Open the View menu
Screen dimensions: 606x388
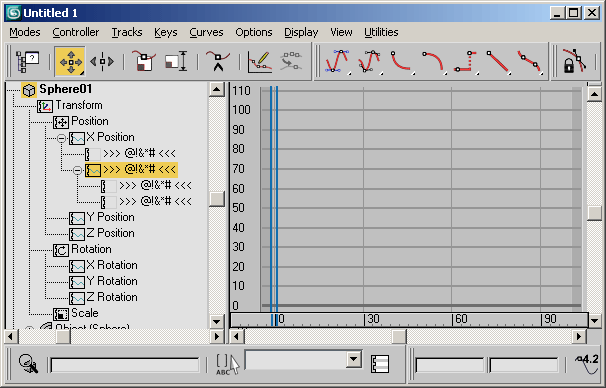point(341,32)
